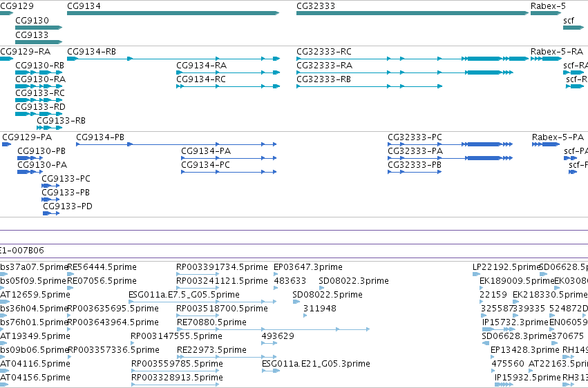Click the CG9133-RB transcript label
The image size is (588, 388).
click(x=61, y=121)
